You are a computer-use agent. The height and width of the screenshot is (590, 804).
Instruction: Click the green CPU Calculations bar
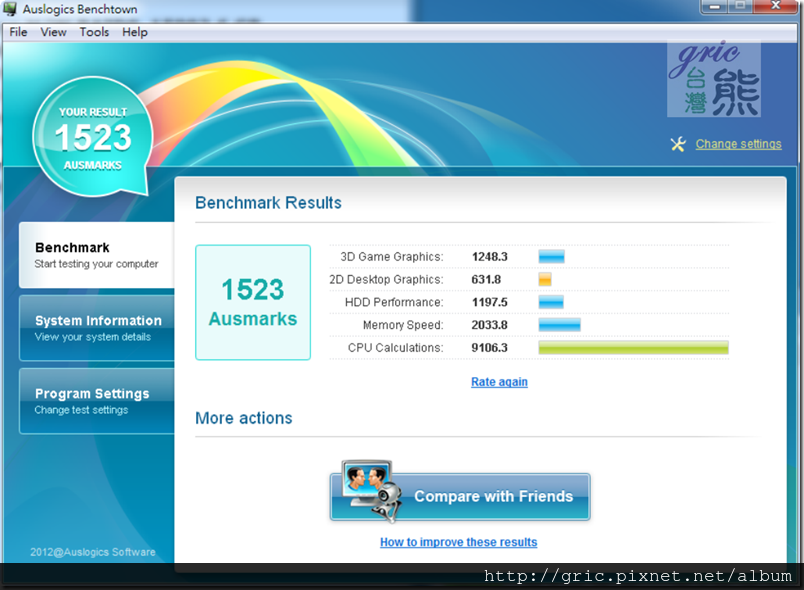[633, 348]
